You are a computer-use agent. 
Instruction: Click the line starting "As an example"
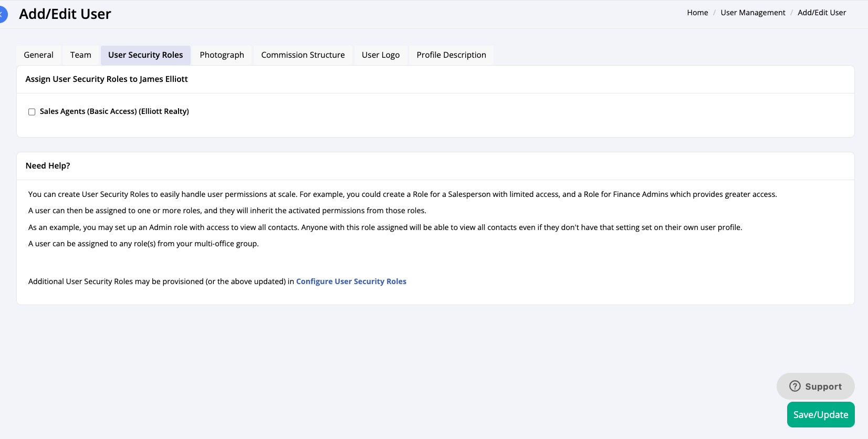385,227
